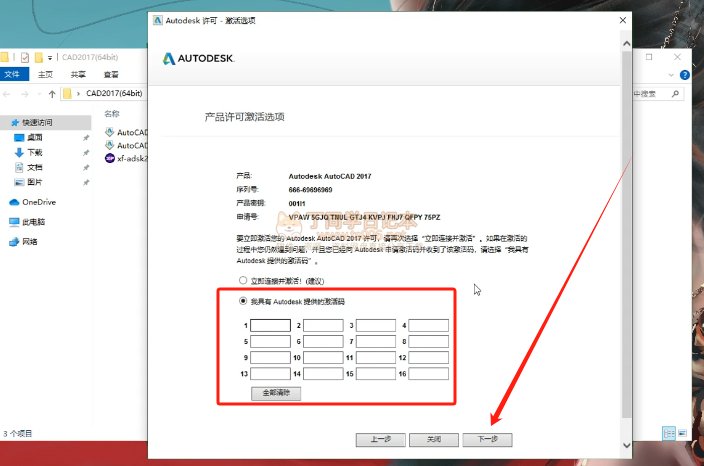Unpin Desktop via its pin icon in sidebar
Screen dimensions: 704x466
click(x=86, y=138)
